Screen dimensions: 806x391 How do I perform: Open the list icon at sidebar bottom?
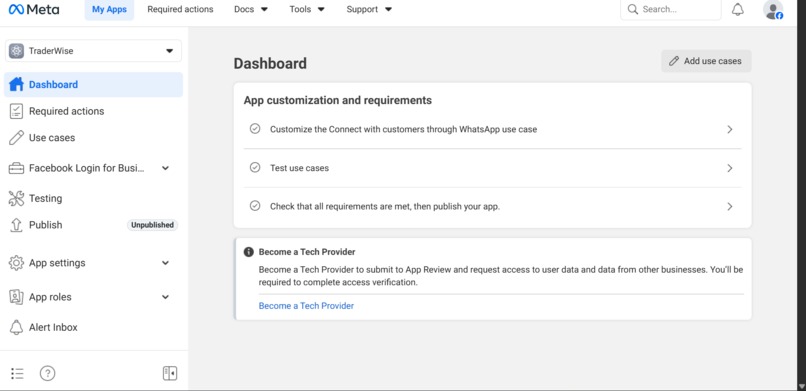point(17,373)
